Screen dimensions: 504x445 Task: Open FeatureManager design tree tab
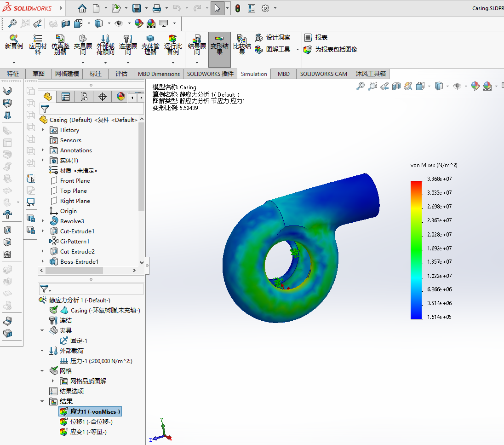(x=47, y=97)
